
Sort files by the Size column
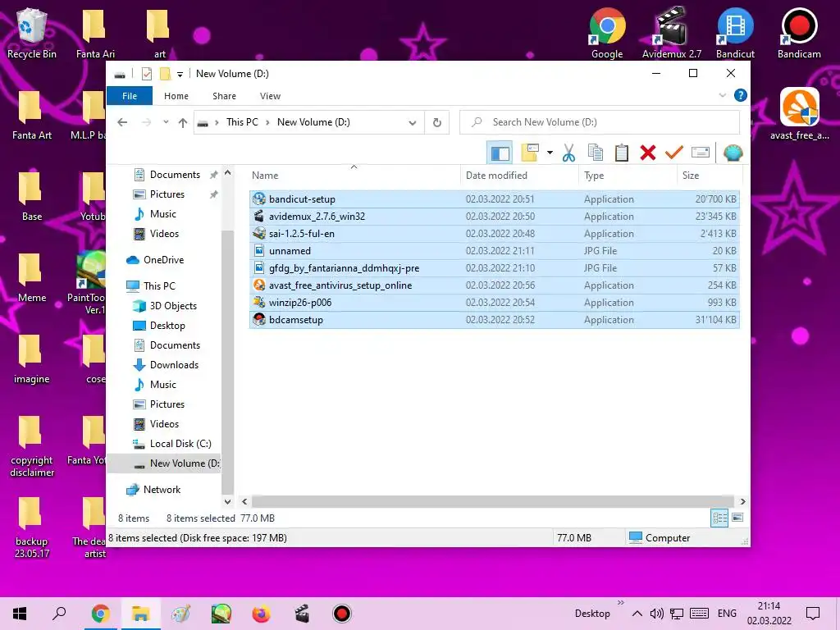click(710, 176)
